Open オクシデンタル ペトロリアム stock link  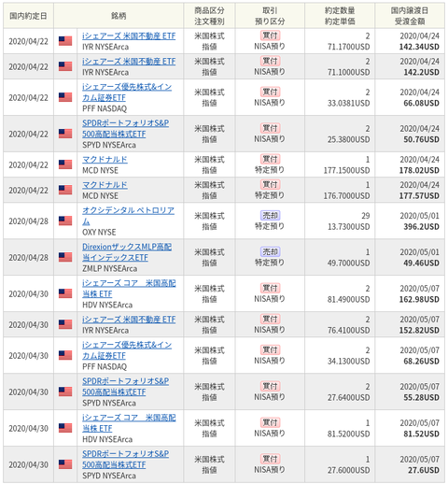128,216
